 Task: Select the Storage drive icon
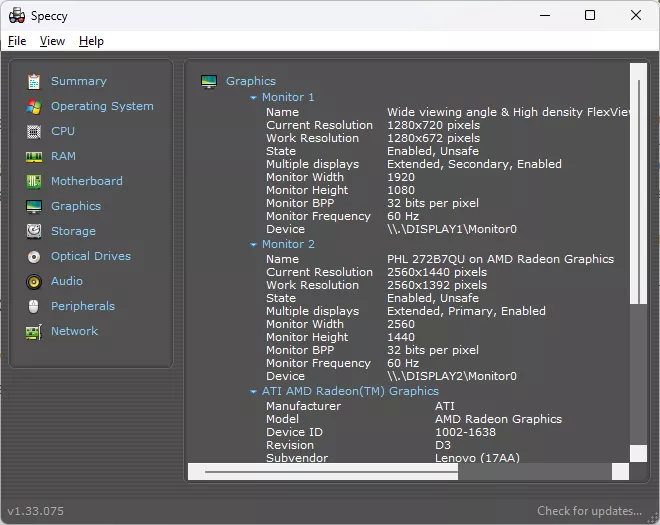pos(34,232)
